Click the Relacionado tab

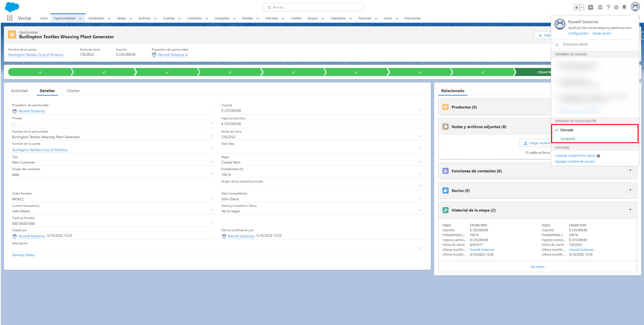453,91
